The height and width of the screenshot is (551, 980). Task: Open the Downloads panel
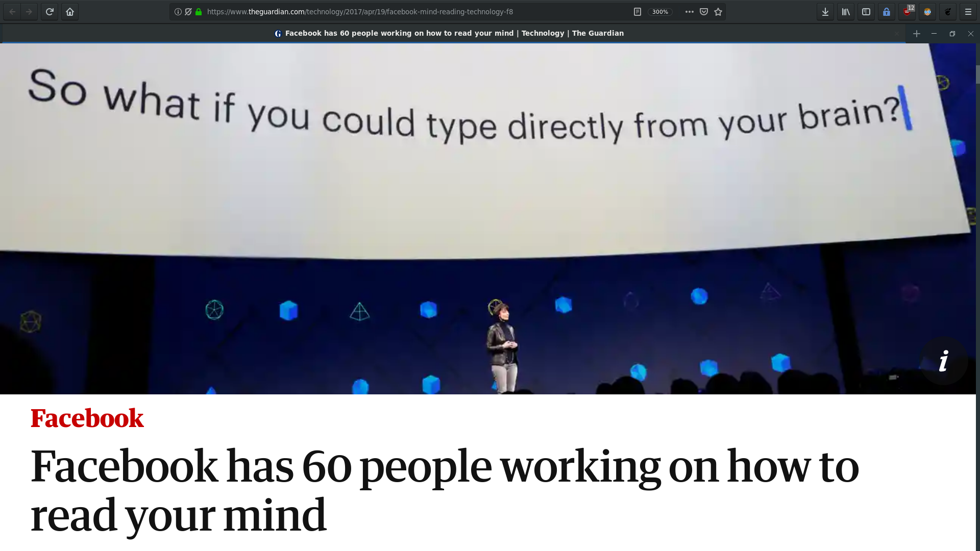(x=825, y=12)
